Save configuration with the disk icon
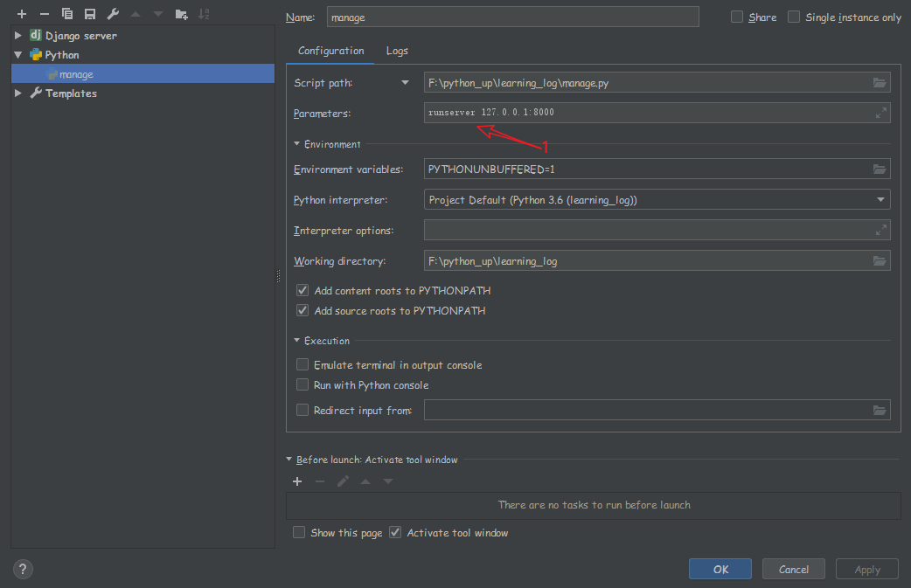This screenshot has width=911, height=588. [x=90, y=14]
